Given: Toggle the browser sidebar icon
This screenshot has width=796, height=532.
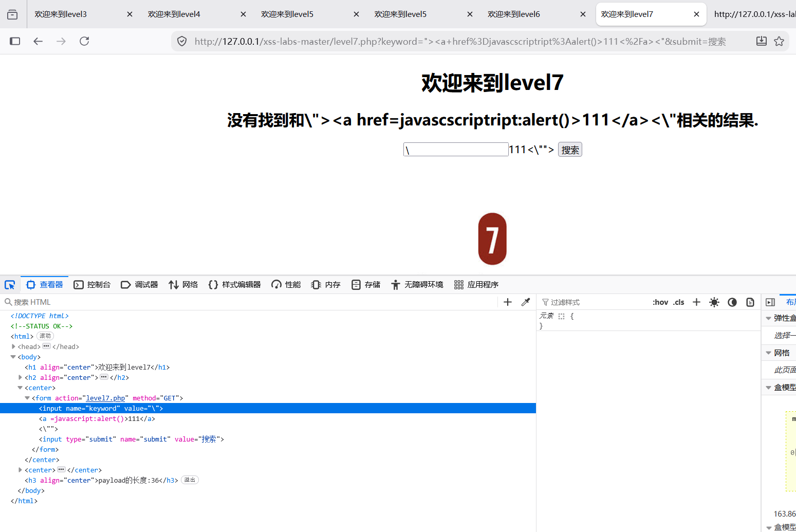Looking at the screenshot, I should (15, 41).
